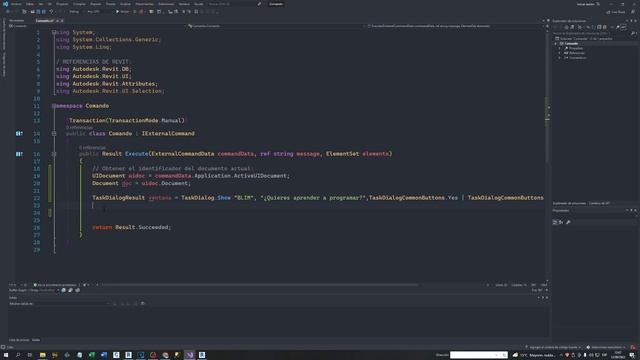Screen dimensions: 640x360
Task: Open the Windows Start menu
Action: tap(6, 355)
